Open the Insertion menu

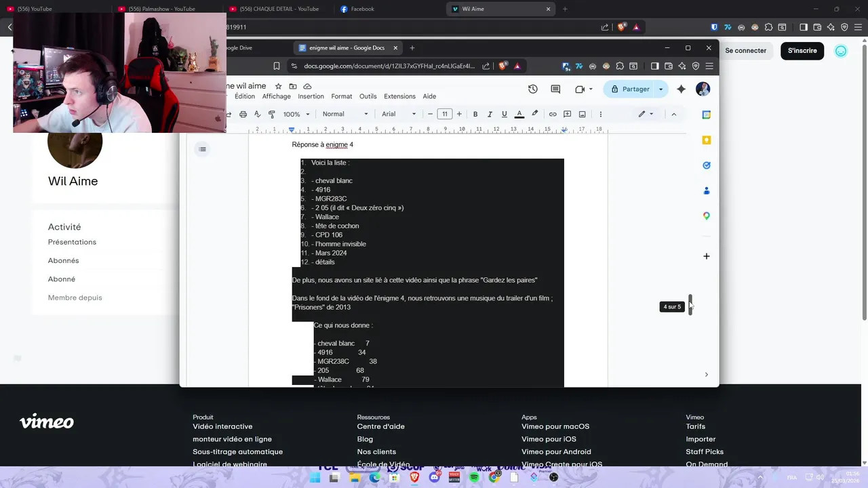click(311, 96)
